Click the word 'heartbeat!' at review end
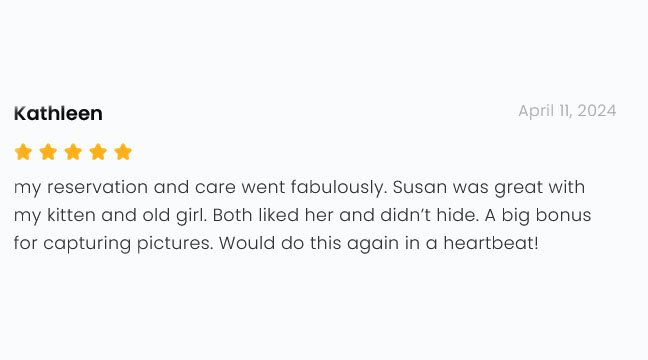648x360 pixels. point(491,243)
